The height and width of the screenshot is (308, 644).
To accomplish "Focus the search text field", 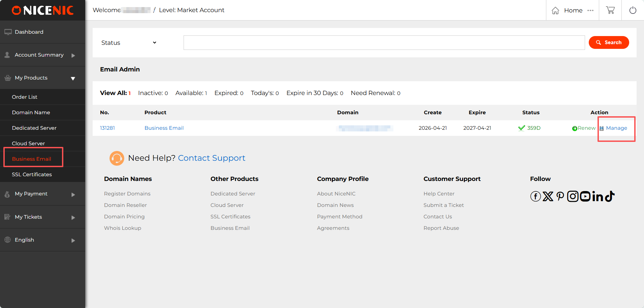I will (x=384, y=43).
